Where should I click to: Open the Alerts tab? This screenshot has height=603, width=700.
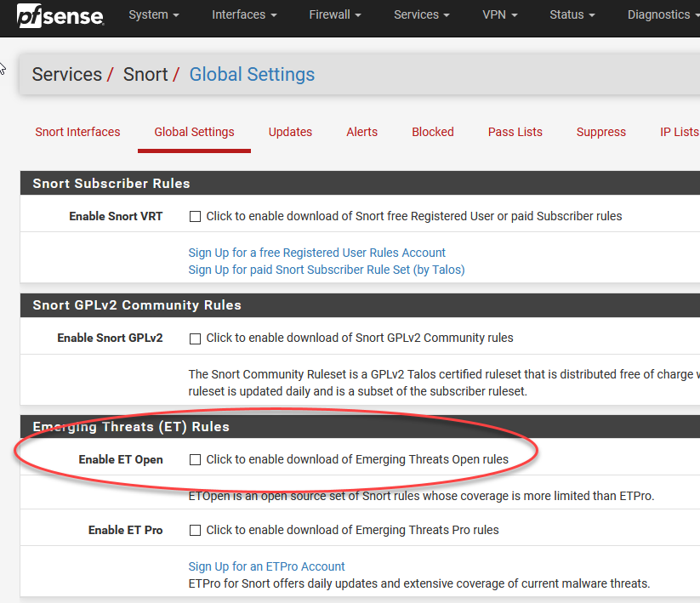pos(362,132)
